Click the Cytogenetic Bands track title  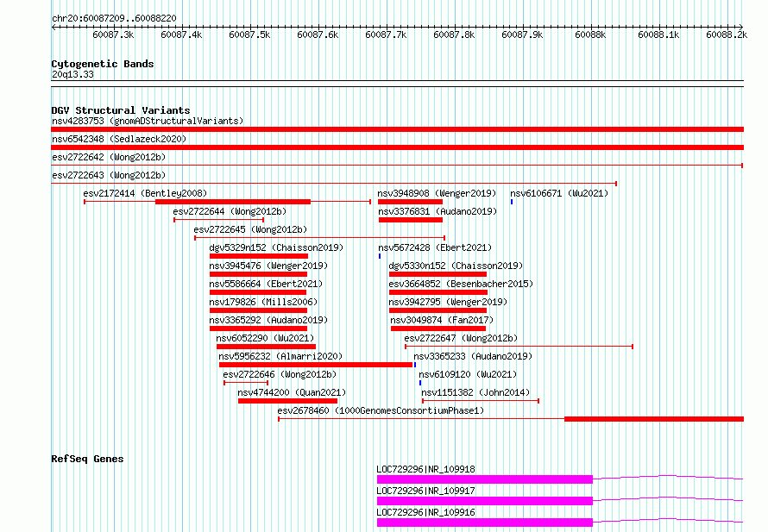[103, 64]
